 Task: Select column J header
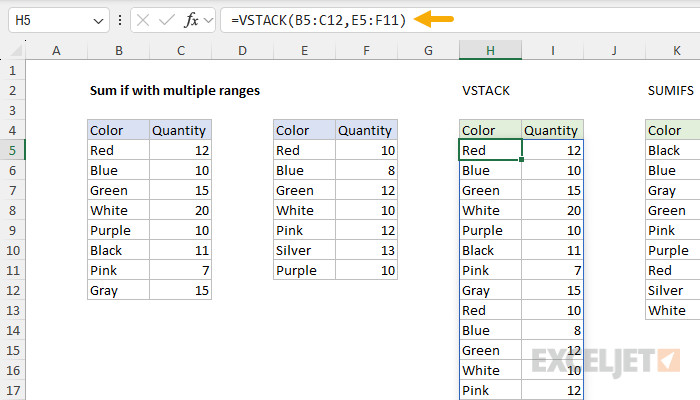tap(614, 50)
